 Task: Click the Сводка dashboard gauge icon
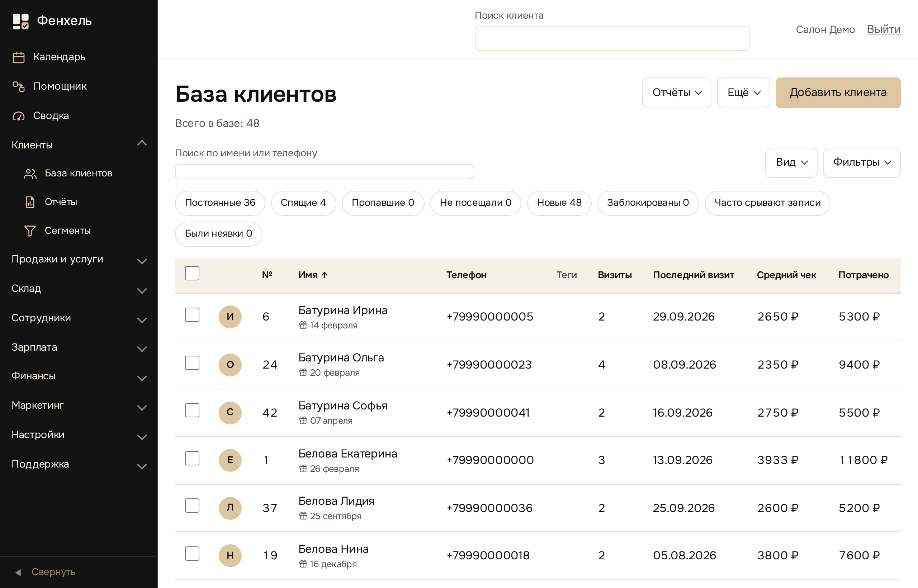(x=18, y=116)
